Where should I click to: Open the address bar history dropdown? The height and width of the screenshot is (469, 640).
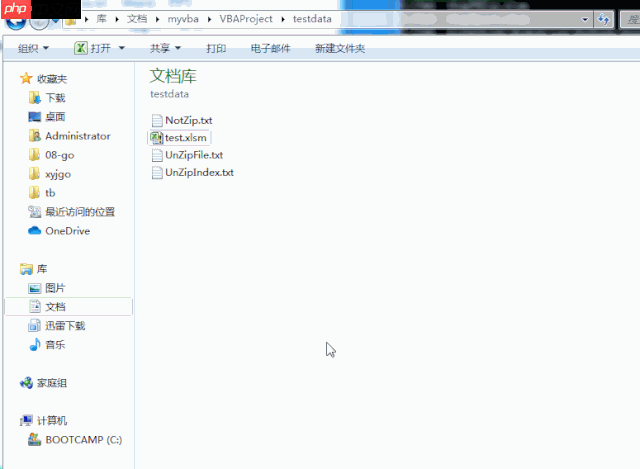click(585, 19)
